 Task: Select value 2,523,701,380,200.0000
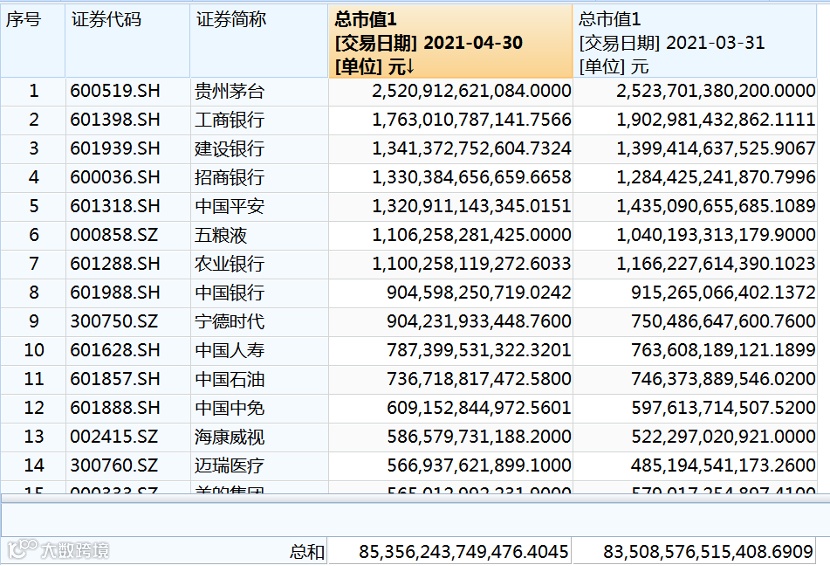[716, 91]
